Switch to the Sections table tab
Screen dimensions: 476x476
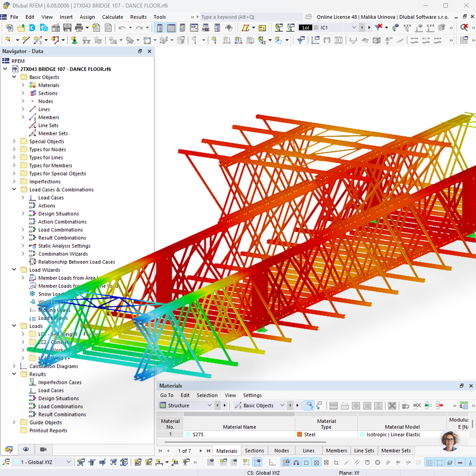(x=254, y=450)
